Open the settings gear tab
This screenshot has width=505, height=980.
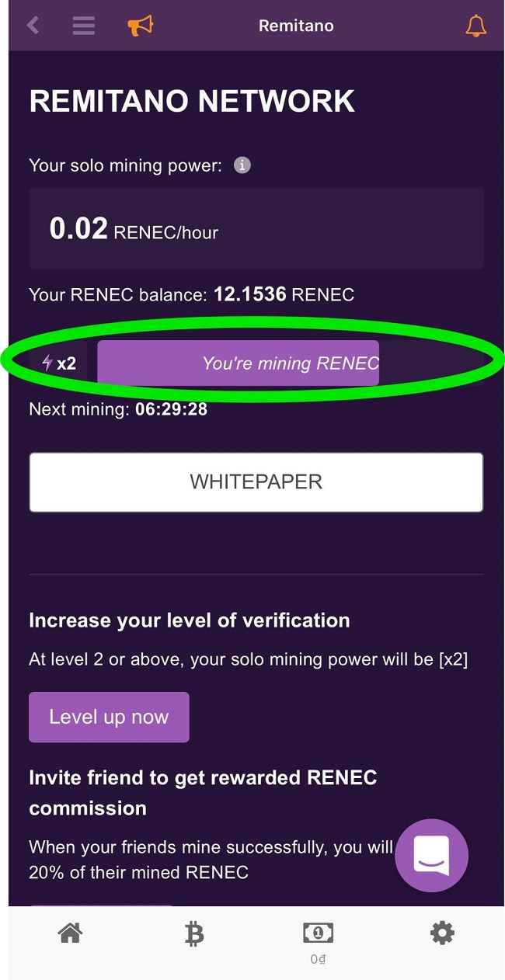point(442,933)
